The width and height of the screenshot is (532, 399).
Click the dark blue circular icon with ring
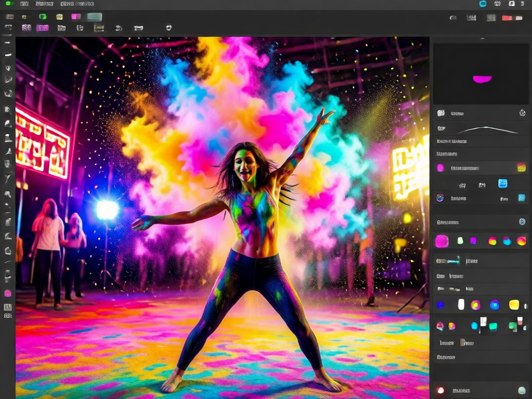pos(440,198)
